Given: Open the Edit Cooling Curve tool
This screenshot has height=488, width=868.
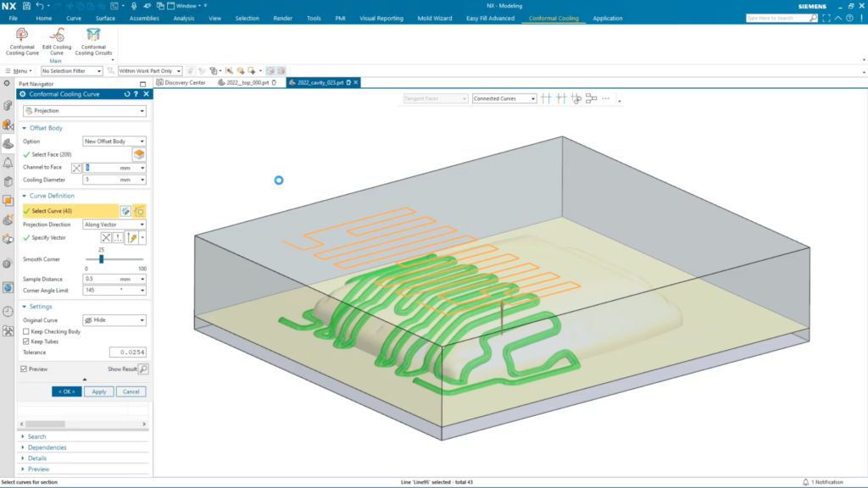Looking at the screenshot, I should (57, 42).
